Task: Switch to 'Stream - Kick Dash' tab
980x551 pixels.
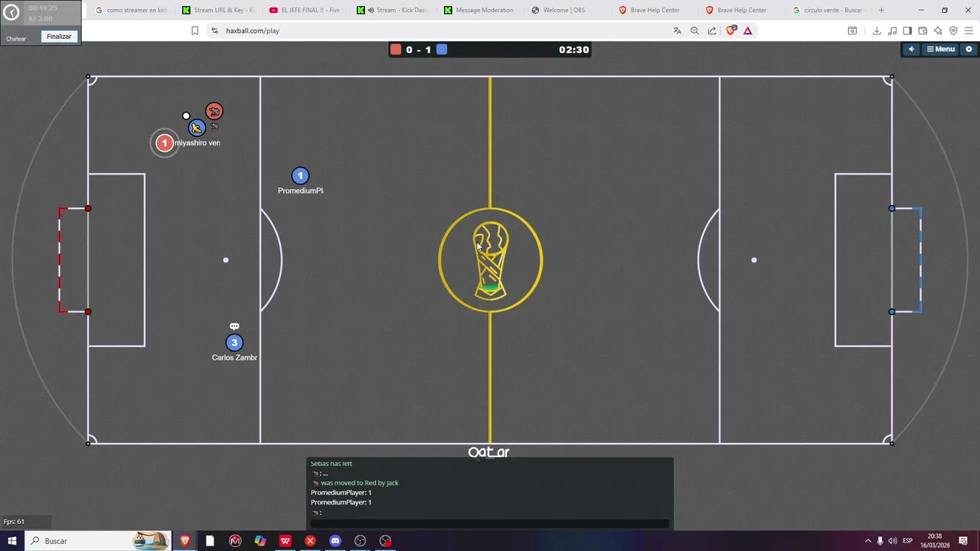Action: (393, 10)
